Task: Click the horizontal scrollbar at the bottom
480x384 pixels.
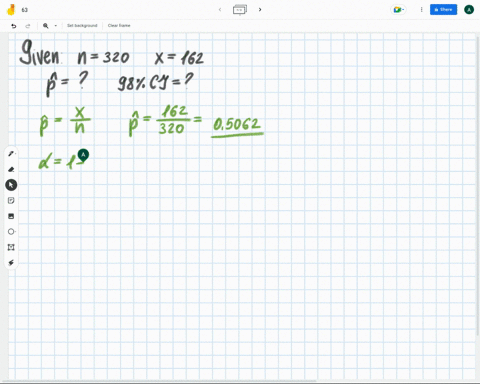Action: 158,381
